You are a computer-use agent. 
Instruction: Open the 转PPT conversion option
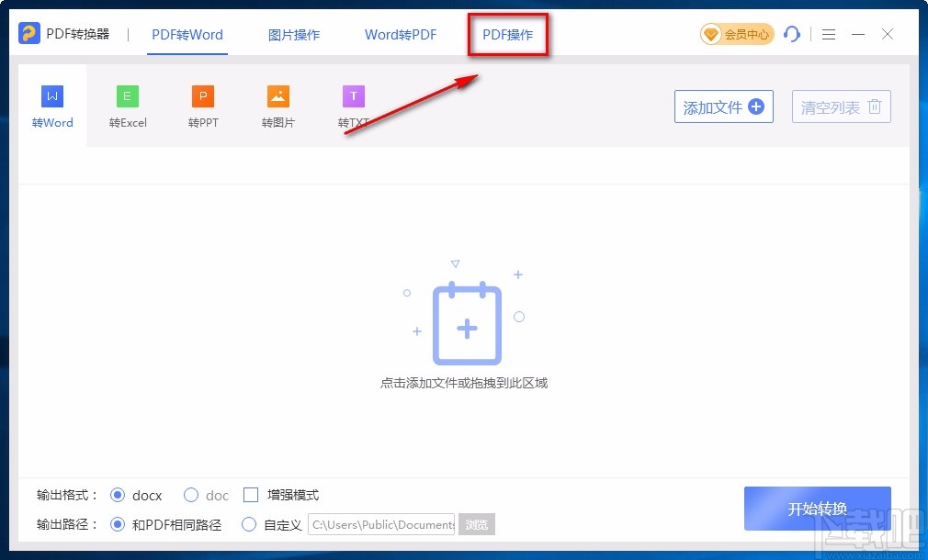pos(203,104)
